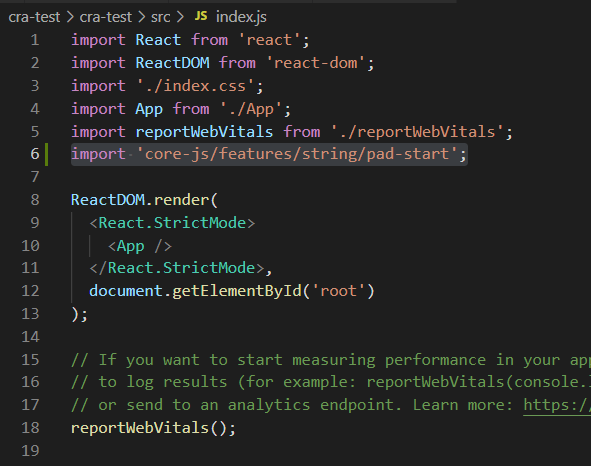Click the green change marker beside line 6

pos(46,154)
